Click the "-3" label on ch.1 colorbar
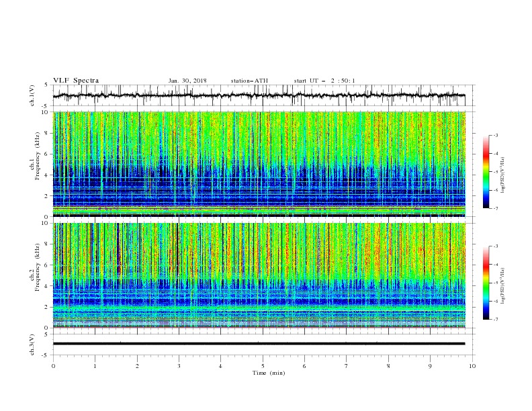This screenshot has height=411, width=532. coord(495,135)
